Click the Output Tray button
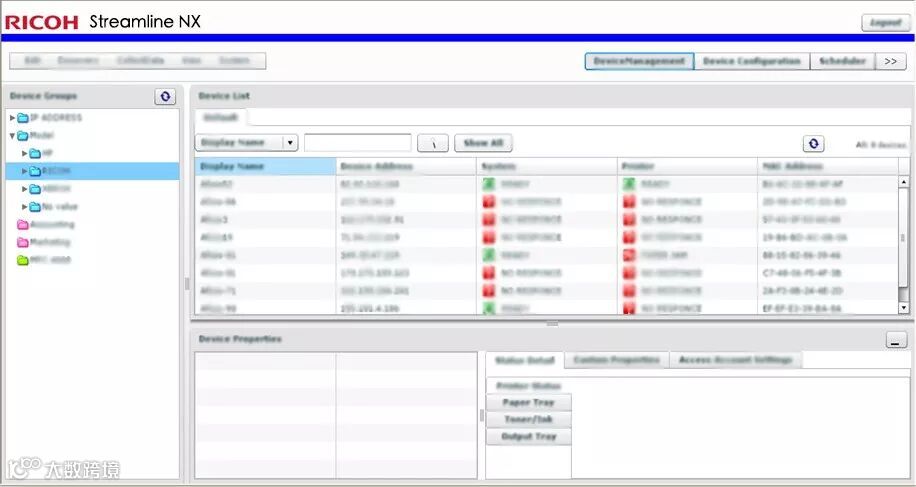Screen dimensions: 916x487 point(529,436)
